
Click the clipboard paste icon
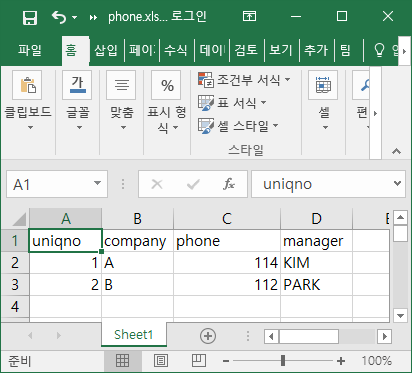click(27, 85)
